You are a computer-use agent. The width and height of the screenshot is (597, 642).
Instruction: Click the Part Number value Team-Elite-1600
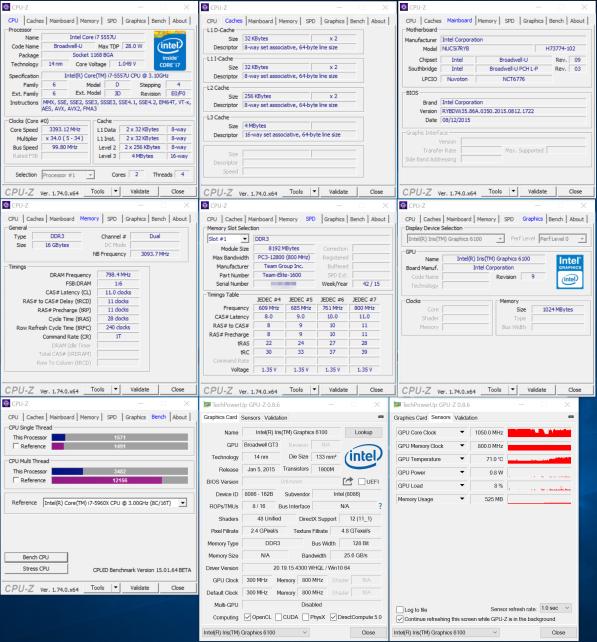pos(282,275)
